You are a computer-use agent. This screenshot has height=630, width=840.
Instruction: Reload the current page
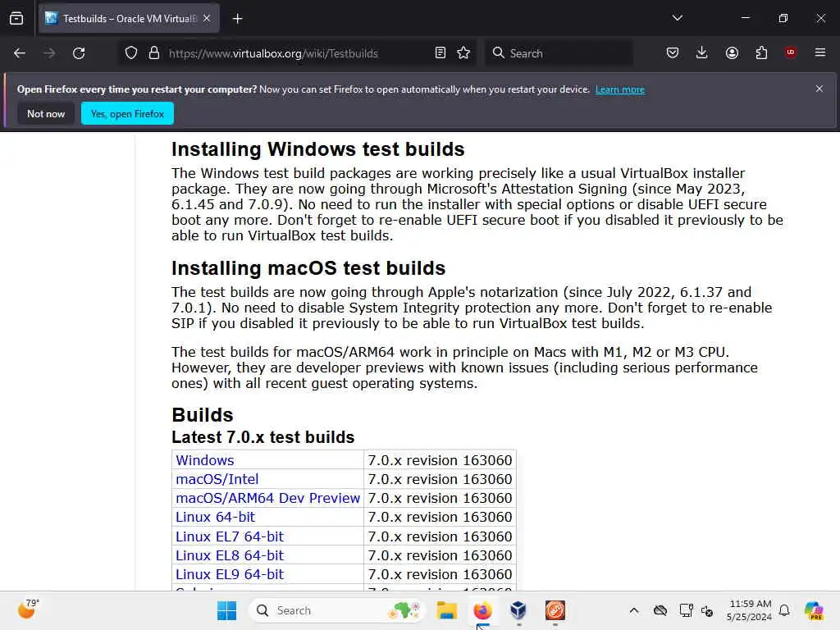[x=79, y=53]
